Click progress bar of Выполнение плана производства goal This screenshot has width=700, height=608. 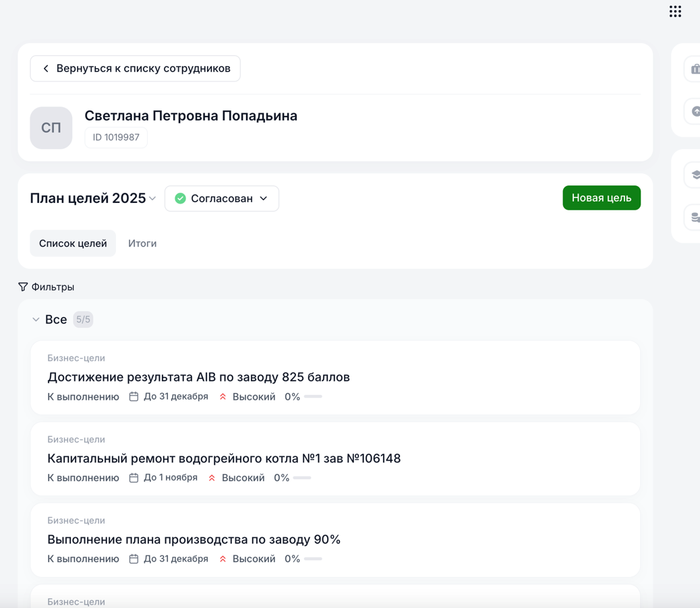[x=312, y=559]
